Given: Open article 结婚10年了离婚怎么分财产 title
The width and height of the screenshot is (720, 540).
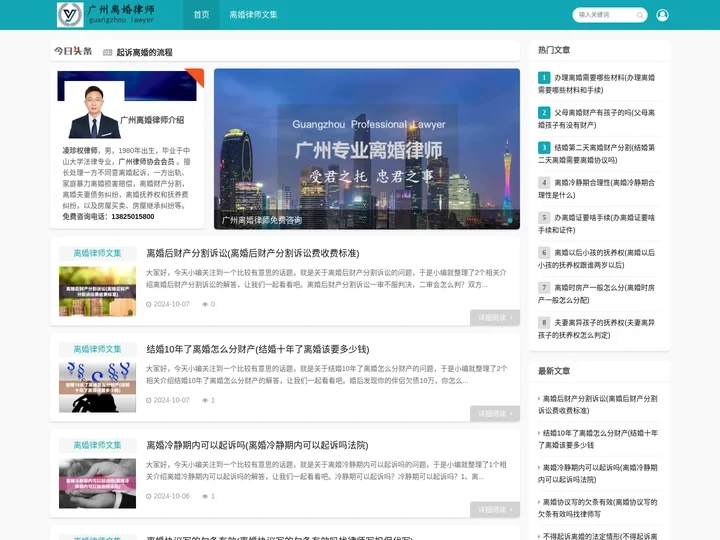Looking at the screenshot, I should pos(258,349).
